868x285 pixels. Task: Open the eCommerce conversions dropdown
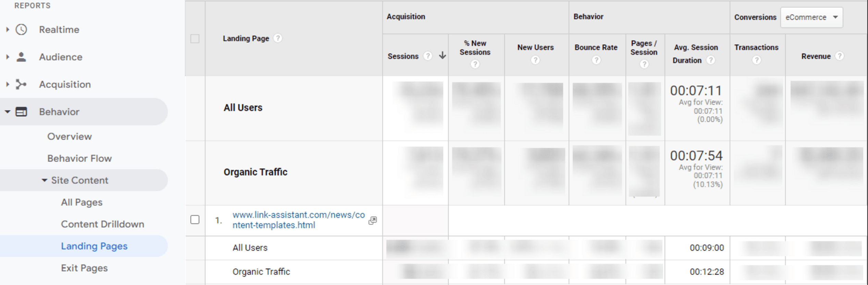point(811,17)
